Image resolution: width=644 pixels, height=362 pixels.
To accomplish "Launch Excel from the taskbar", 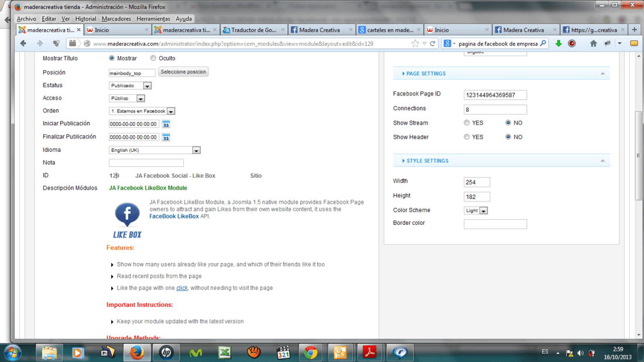I will pos(225,353).
